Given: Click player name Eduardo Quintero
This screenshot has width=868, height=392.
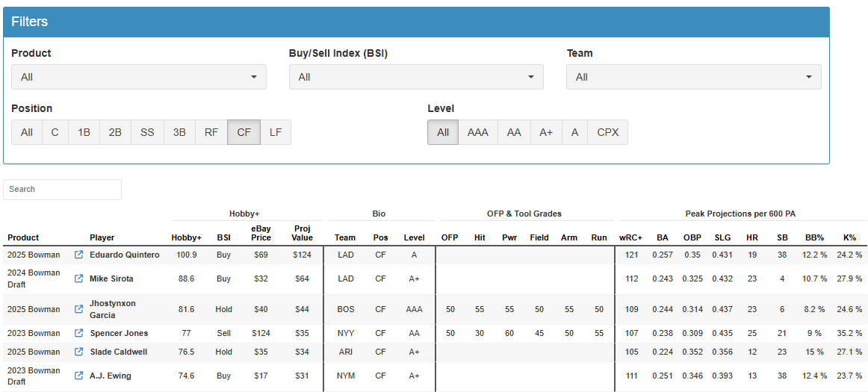Looking at the screenshot, I should (125, 255).
